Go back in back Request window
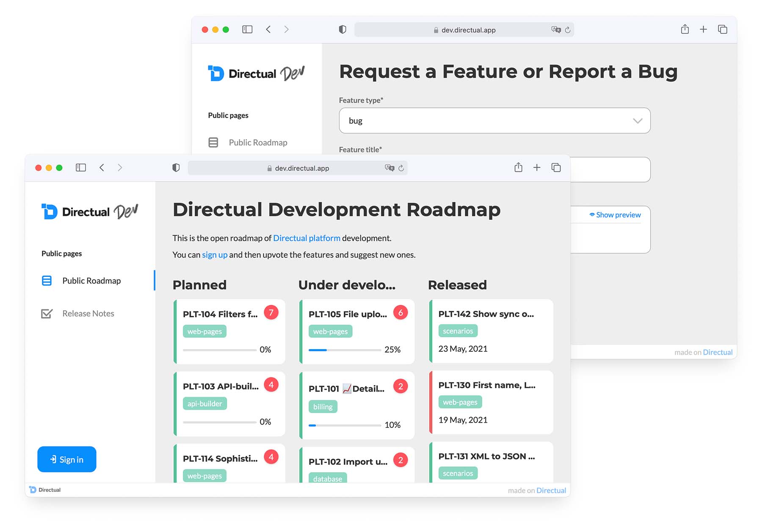The image size is (762, 532). pyautogui.click(x=268, y=29)
